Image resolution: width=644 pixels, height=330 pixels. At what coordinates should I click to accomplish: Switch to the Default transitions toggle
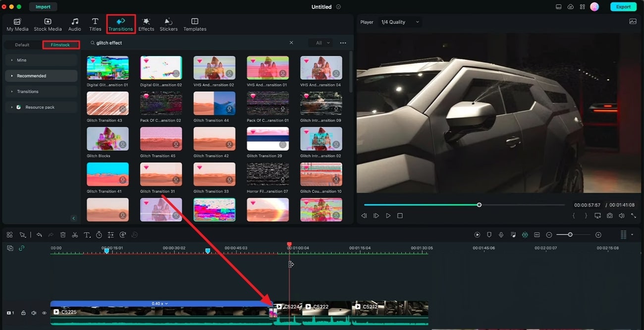click(x=22, y=45)
